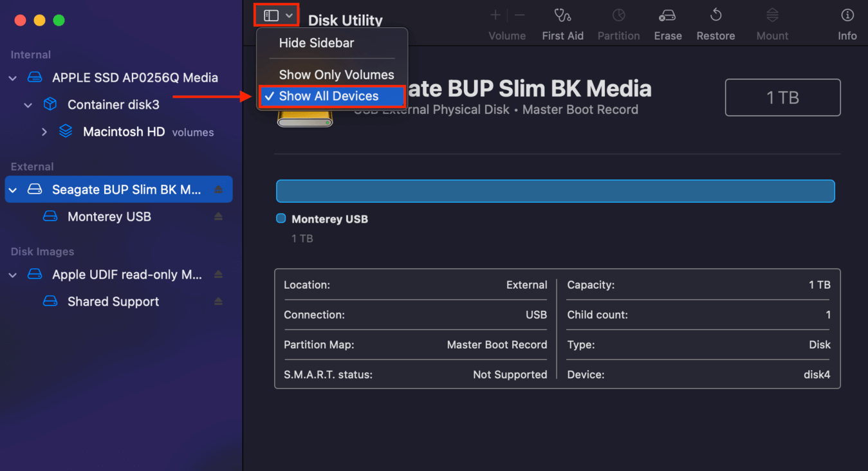Click the Device disk4 value
Image resolution: width=868 pixels, height=471 pixels.
[817, 374]
